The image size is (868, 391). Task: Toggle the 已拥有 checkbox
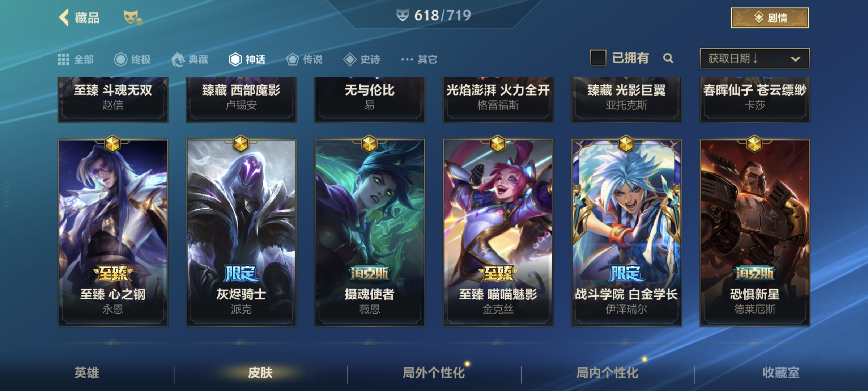tap(598, 58)
